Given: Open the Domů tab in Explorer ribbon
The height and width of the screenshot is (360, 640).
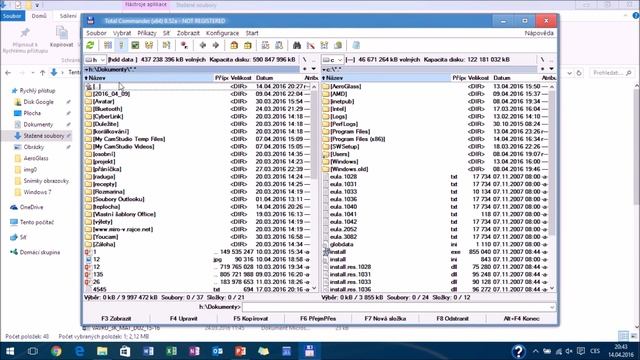Looking at the screenshot, I should [x=39, y=16].
